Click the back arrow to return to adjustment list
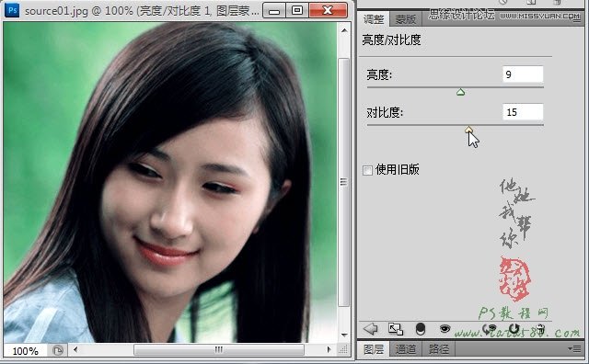Screen dimensions: 589x364 (370, 329)
